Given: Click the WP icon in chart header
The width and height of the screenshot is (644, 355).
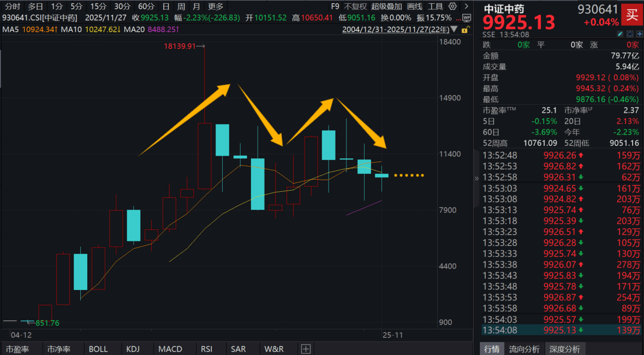Looking at the screenshot, I should click(x=467, y=17).
